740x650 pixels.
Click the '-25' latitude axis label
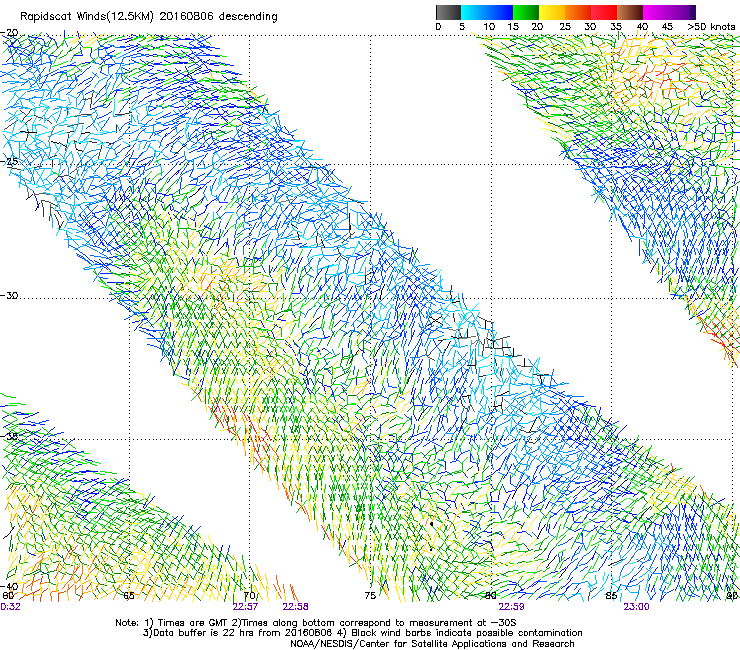point(9,161)
